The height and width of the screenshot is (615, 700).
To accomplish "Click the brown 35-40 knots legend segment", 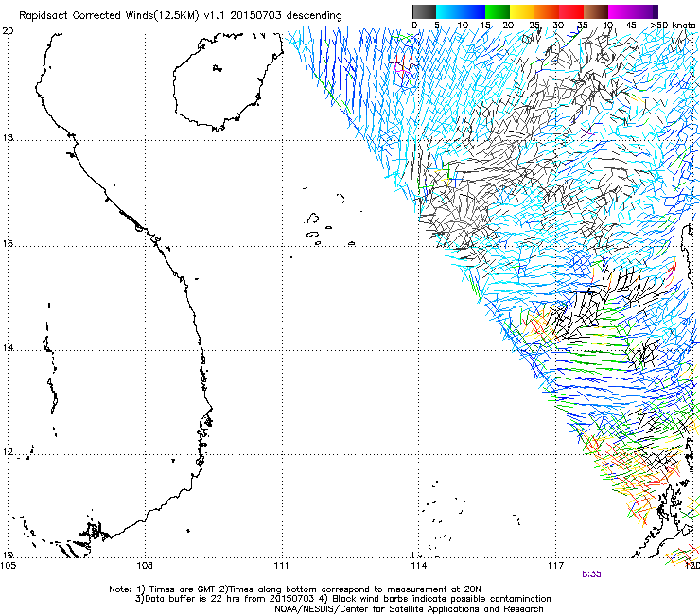I will click(596, 11).
